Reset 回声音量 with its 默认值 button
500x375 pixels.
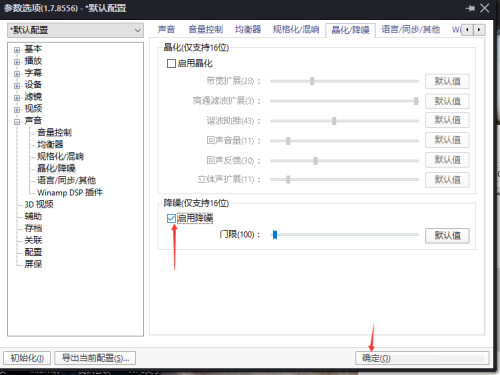pyautogui.click(x=447, y=140)
